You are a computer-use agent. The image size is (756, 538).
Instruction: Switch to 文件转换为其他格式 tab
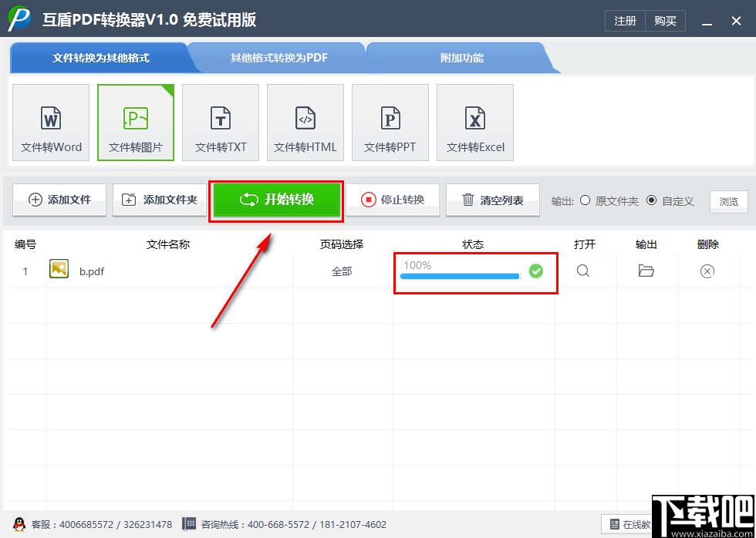tap(100, 58)
